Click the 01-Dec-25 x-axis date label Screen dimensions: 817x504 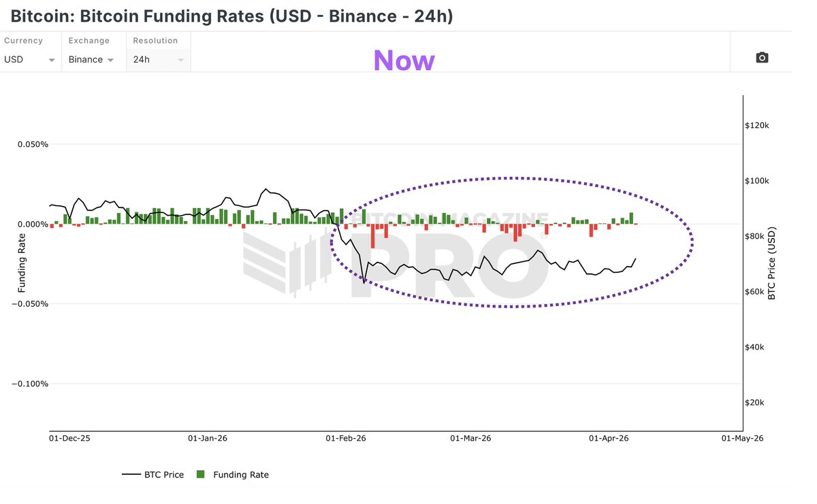click(x=69, y=439)
